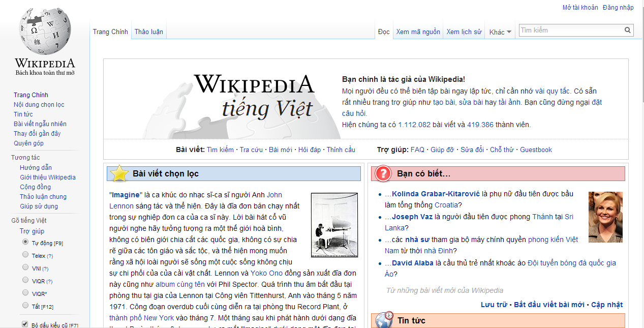Click the Giúp đỡ help link
The image size is (644, 328).
click(x=442, y=150)
